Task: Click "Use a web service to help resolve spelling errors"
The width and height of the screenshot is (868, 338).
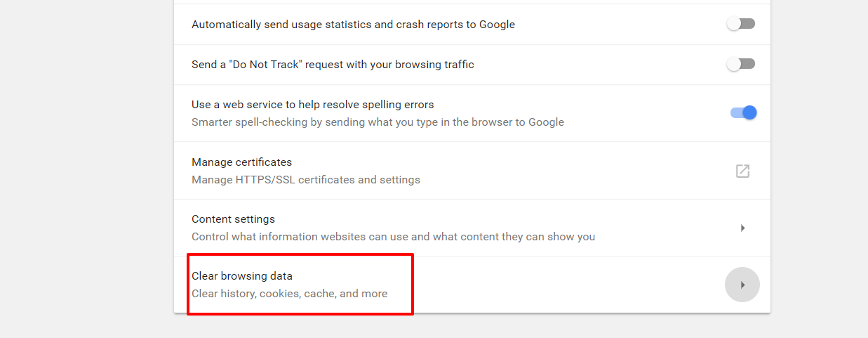Action: point(313,105)
